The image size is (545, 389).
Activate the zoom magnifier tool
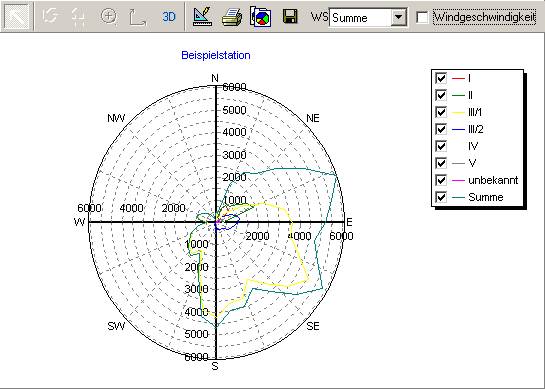pos(109,16)
